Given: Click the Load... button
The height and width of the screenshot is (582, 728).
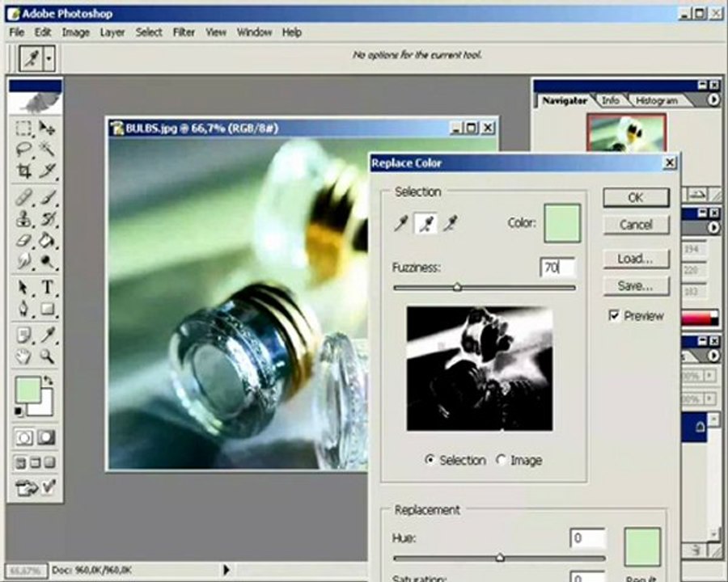Looking at the screenshot, I should [636, 259].
